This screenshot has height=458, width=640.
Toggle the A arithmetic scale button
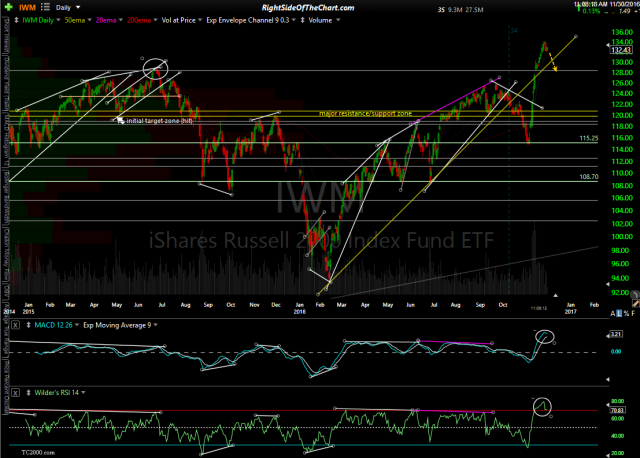point(613,313)
